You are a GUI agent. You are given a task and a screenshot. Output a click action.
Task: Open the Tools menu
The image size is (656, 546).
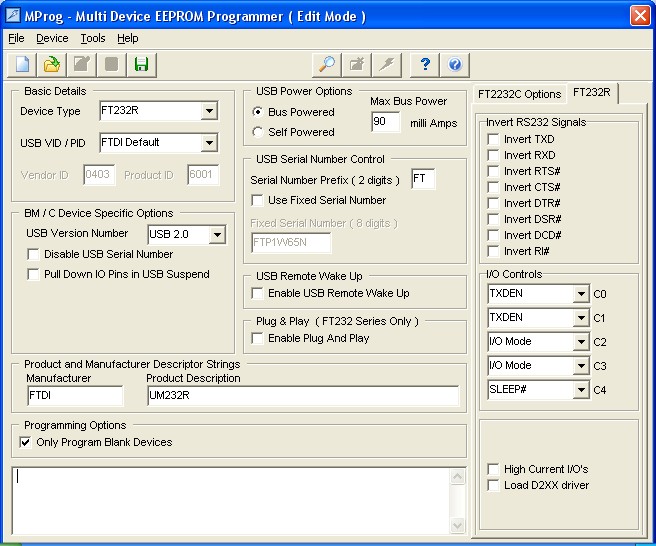93,38
